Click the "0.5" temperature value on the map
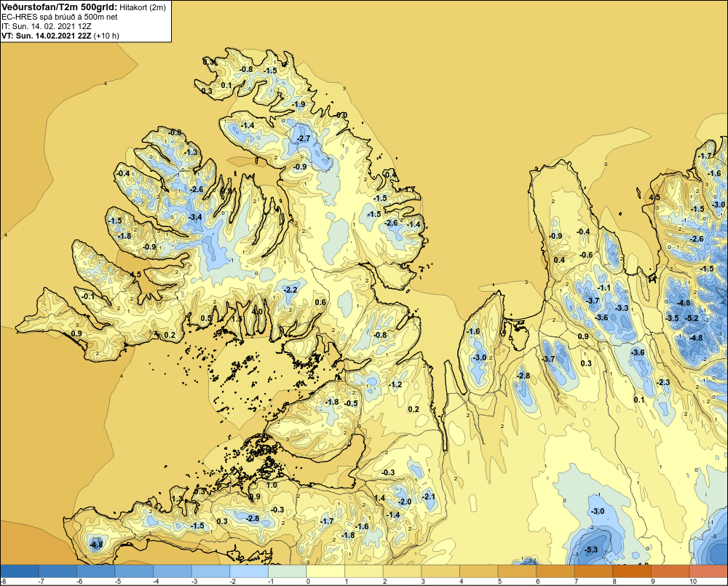The width and height of the screenshot is (728, 586). point(206,318)
